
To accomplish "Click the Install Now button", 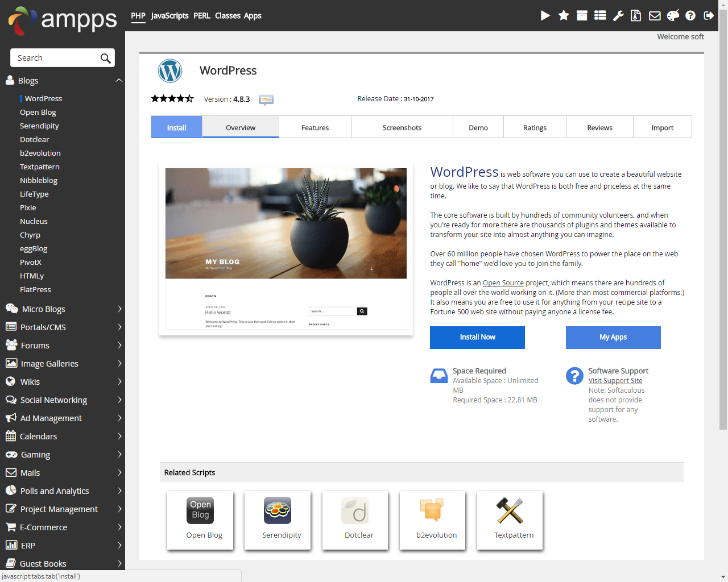I will pos(477,337).
